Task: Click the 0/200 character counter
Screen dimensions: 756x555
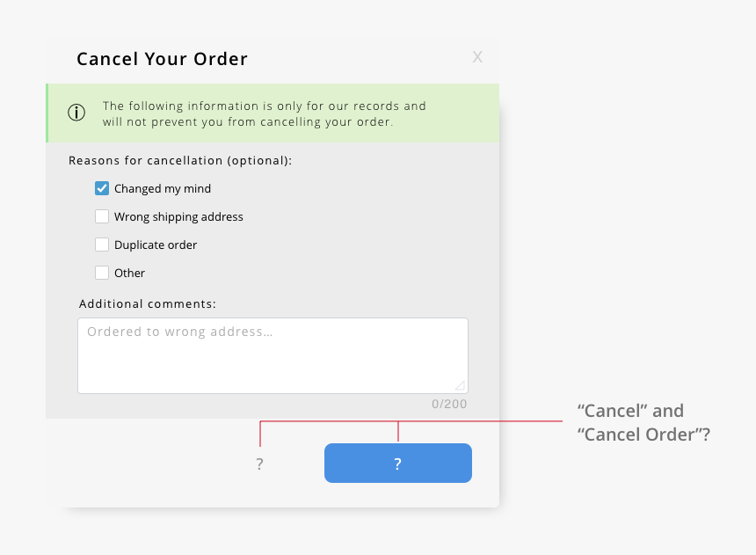Action: pyautogui.click(x=449, y=404)
